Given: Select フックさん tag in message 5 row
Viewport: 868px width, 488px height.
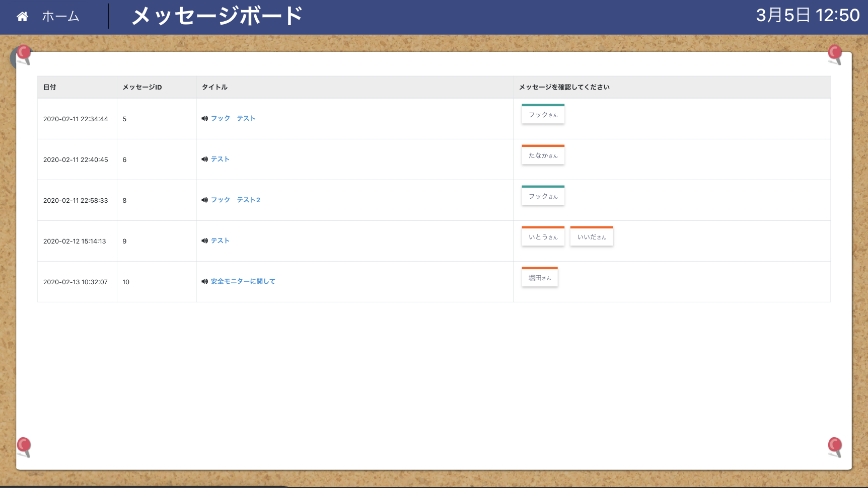Looking at the screenshot, I should coord(543,115).
